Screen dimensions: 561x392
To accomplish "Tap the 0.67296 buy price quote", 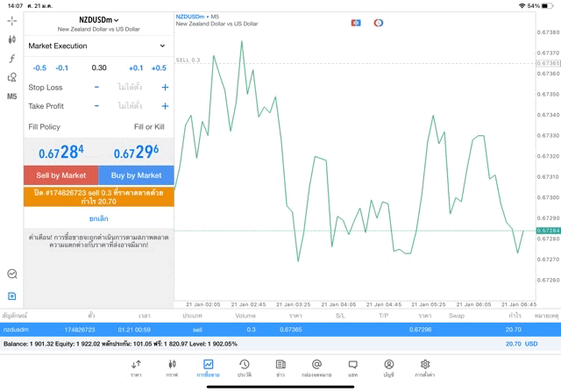I will [137, 152].
